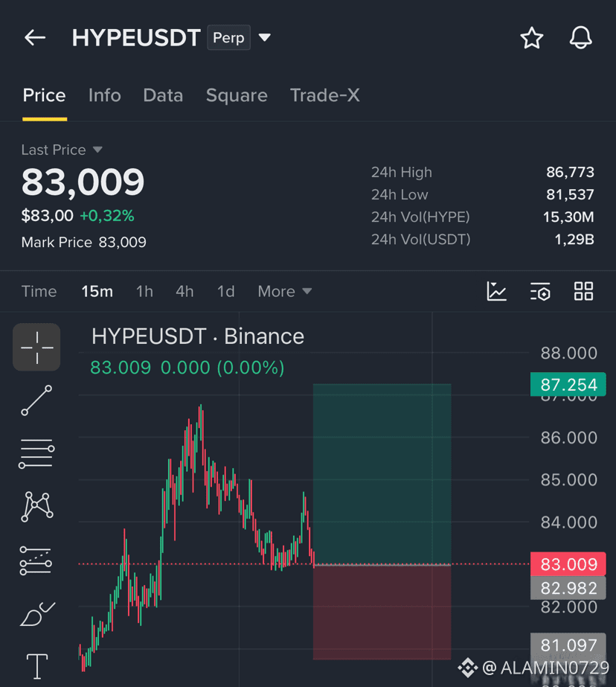
Task: Click the Perp contract badge
Action: 228,38
